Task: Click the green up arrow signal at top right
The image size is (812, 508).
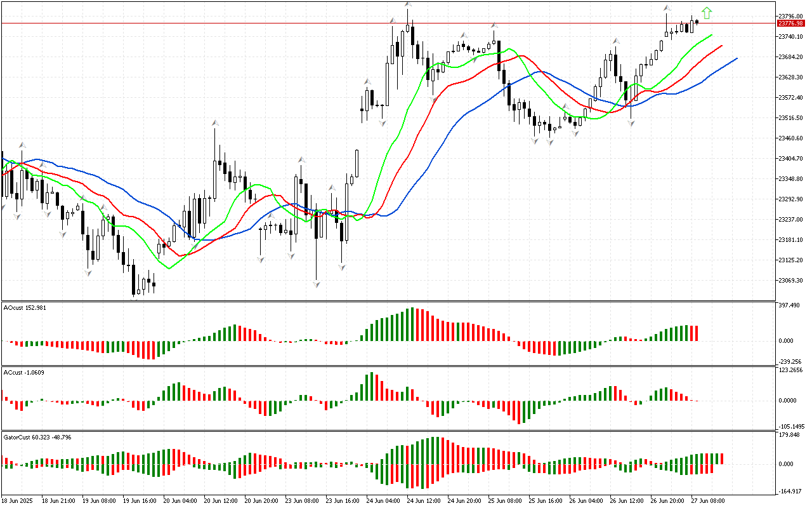Action: pyautogui.click(x=707, y=13)
